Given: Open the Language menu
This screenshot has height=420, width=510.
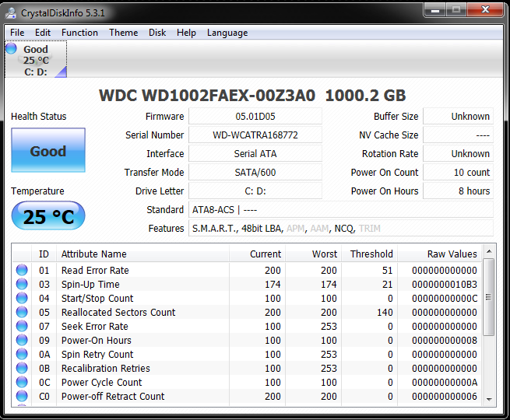Looking at the screenshot, I should tap(227, 33).
